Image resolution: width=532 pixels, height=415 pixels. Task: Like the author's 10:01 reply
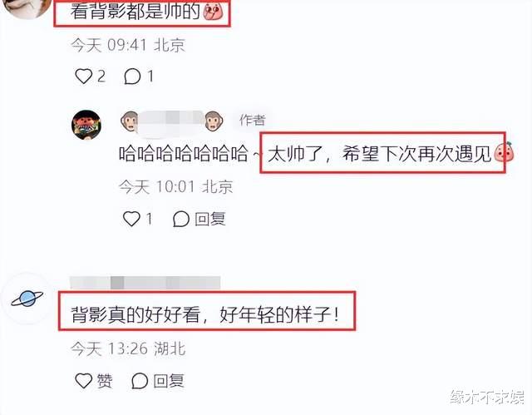[x=131, y=219]
